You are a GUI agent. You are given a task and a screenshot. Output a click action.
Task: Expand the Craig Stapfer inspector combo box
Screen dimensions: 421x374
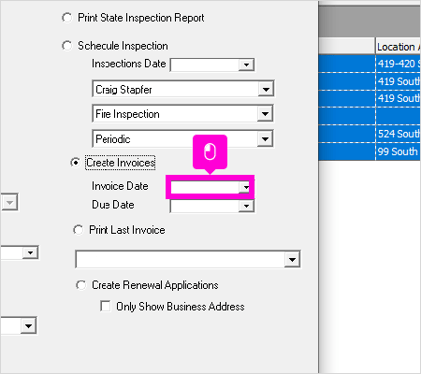pyautogui.click(x=266, y=89)
